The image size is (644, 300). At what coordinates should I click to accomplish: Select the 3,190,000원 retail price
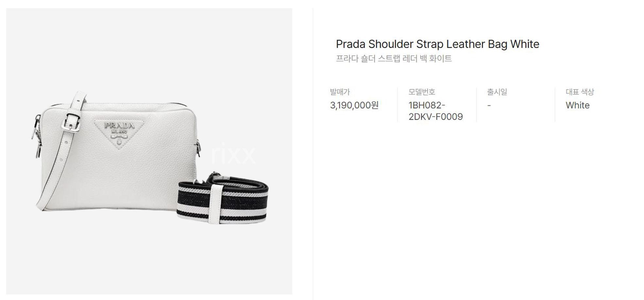tap(354, 105)
